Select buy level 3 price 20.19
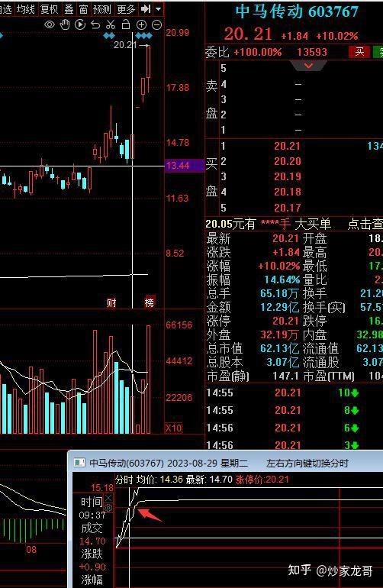 pos(287,176)
